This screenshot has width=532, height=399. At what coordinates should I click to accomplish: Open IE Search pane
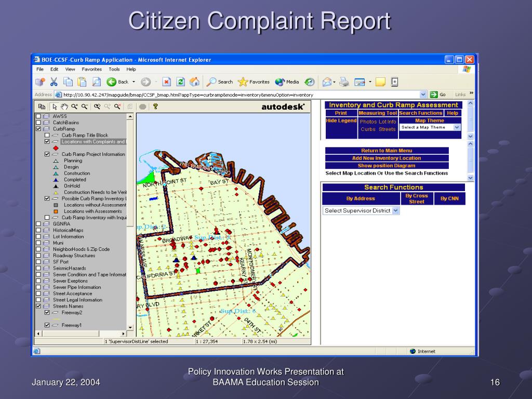220,82
